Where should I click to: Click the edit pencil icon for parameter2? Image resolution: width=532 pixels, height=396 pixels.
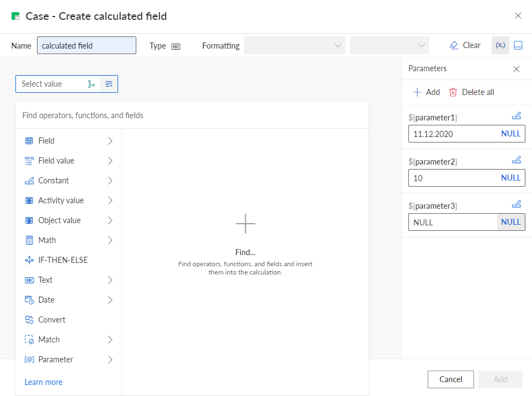[x=517, y=160]
